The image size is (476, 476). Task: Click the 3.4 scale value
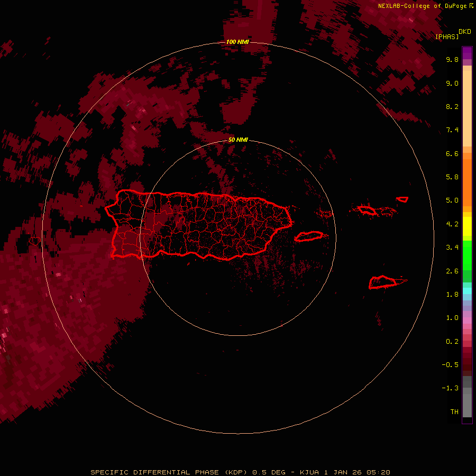(x=452, y=248)
